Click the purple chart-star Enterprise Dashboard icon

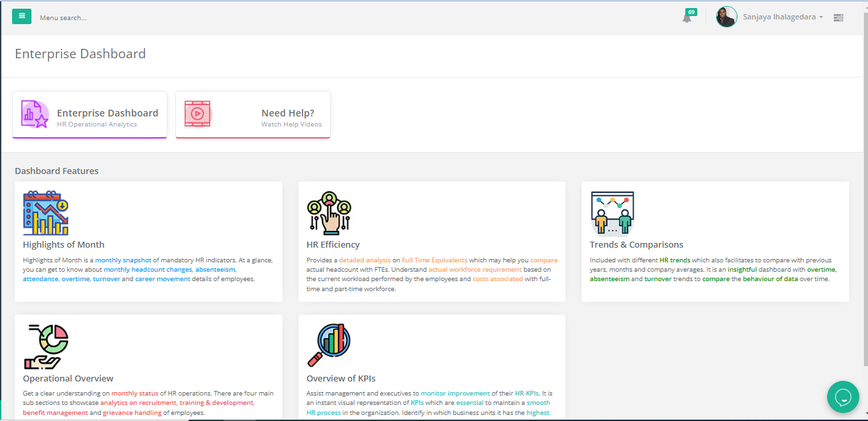(x=35, y=114)
